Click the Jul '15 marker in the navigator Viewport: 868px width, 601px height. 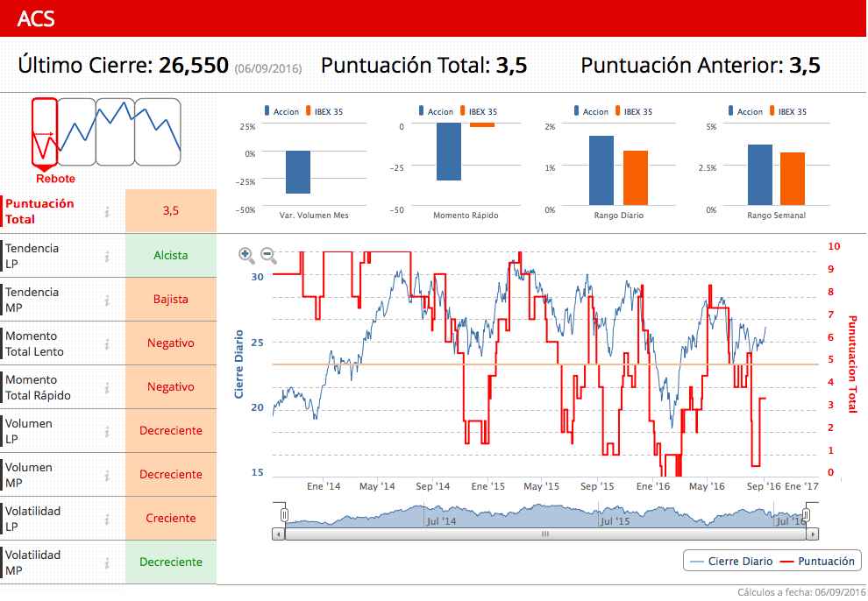pyautogui.click(x=615, y=520)
